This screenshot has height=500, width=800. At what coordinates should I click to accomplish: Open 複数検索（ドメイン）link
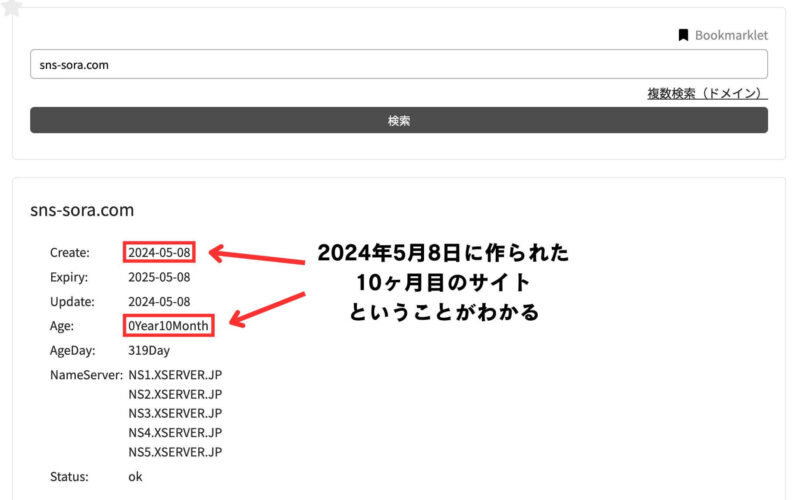pos(707,93)
